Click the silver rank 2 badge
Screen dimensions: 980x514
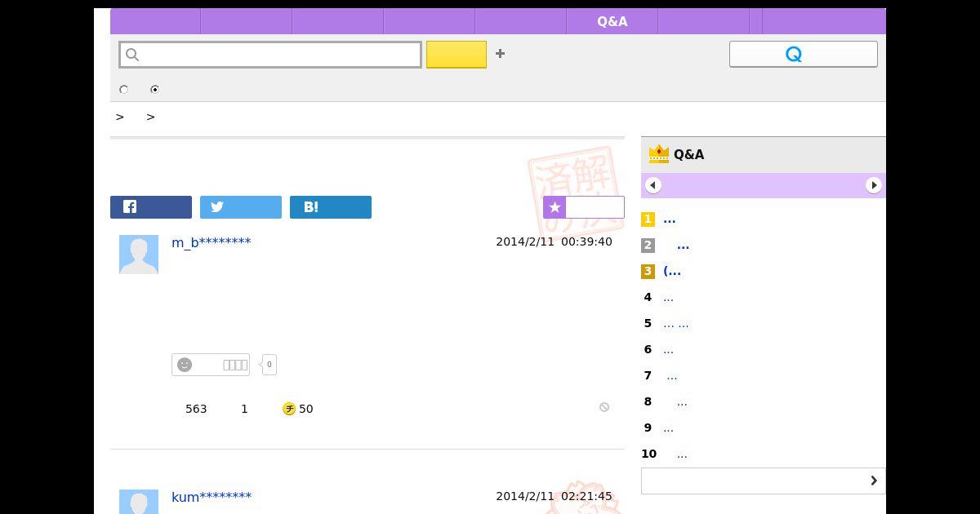coord(648,245)
